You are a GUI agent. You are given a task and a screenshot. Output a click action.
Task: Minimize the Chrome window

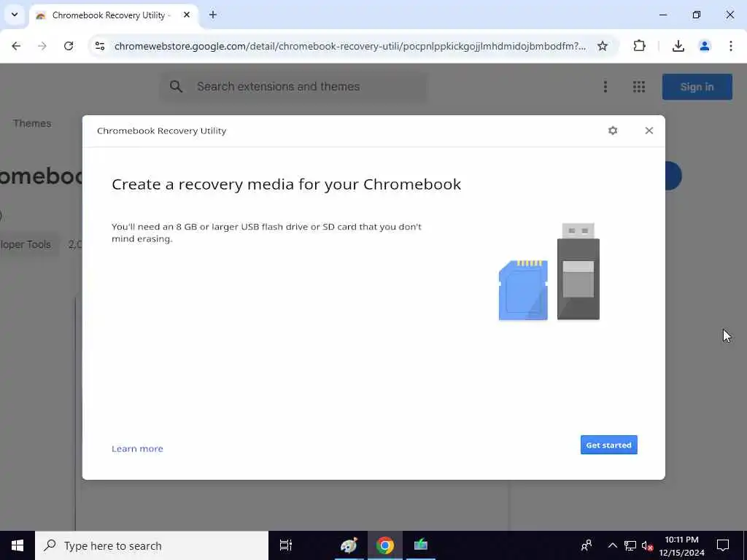tap(662, 15)
